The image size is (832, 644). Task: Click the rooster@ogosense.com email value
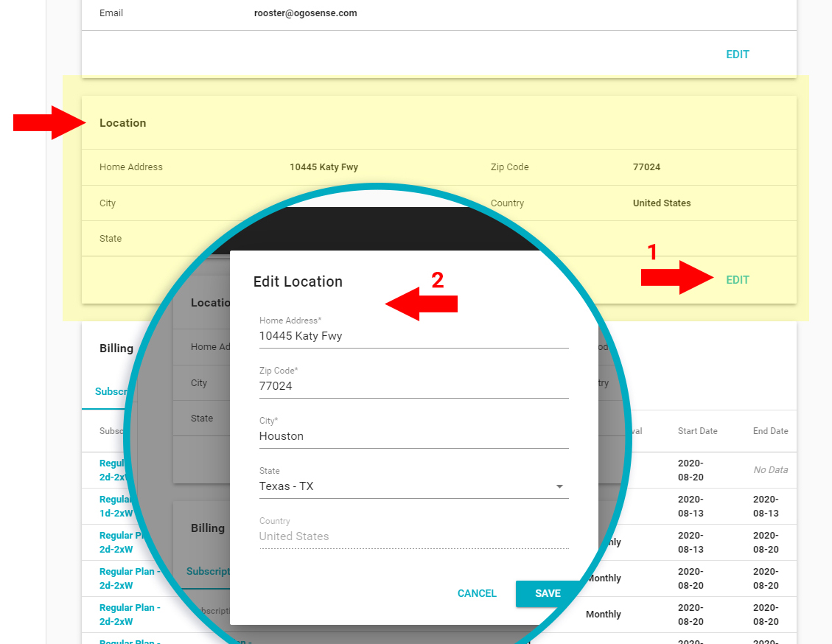(305, 13)
